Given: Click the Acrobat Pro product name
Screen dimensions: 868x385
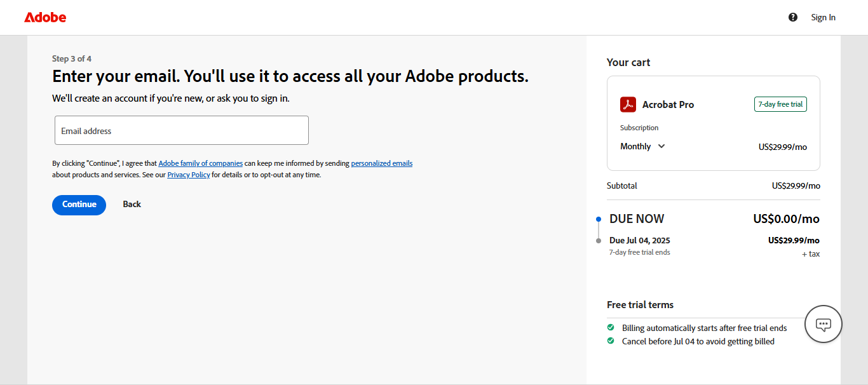Looking at the screenshot, I should point(668,105).
